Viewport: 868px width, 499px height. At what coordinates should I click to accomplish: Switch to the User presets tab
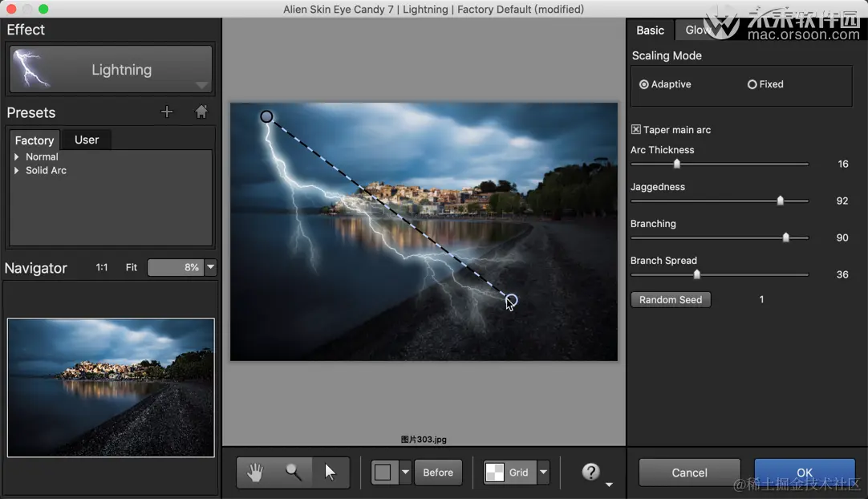coord(87,140)
